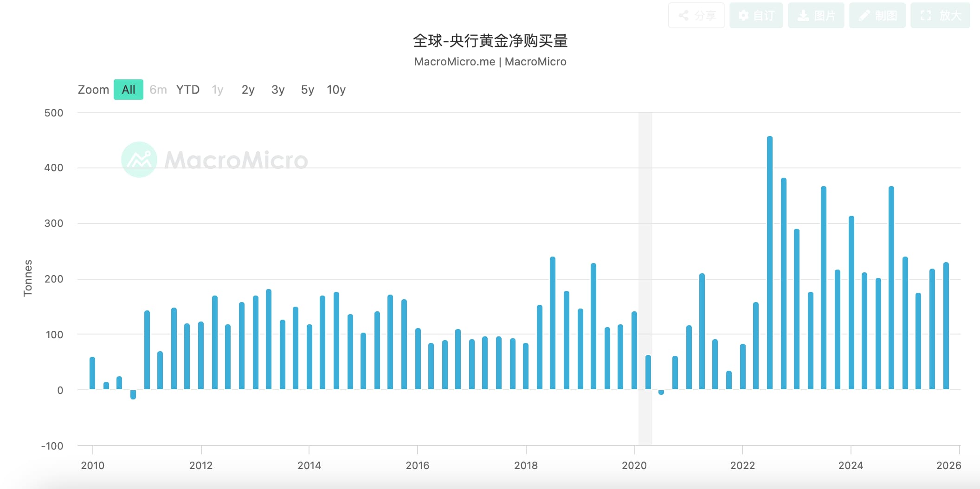Click the MacroMicro.me | MacroMicro subtitle
This screenshot has width=980, height=489.
pyautogui.click(x=490, y=62)
